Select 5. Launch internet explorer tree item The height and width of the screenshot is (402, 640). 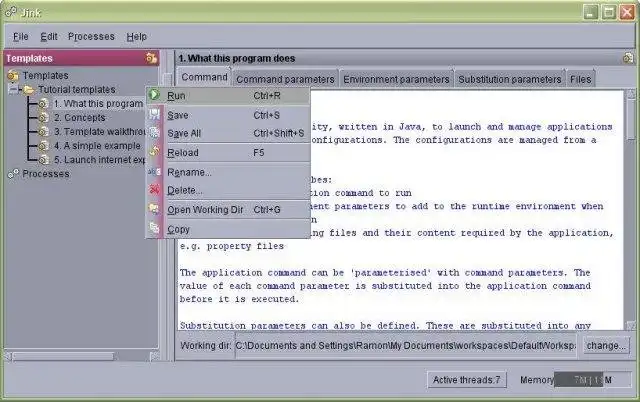[x=100, y=160]
